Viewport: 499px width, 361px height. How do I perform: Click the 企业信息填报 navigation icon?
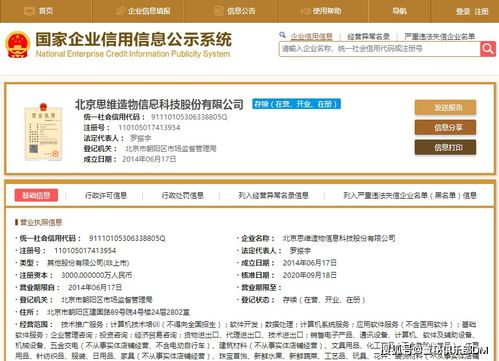click(120, 11)
